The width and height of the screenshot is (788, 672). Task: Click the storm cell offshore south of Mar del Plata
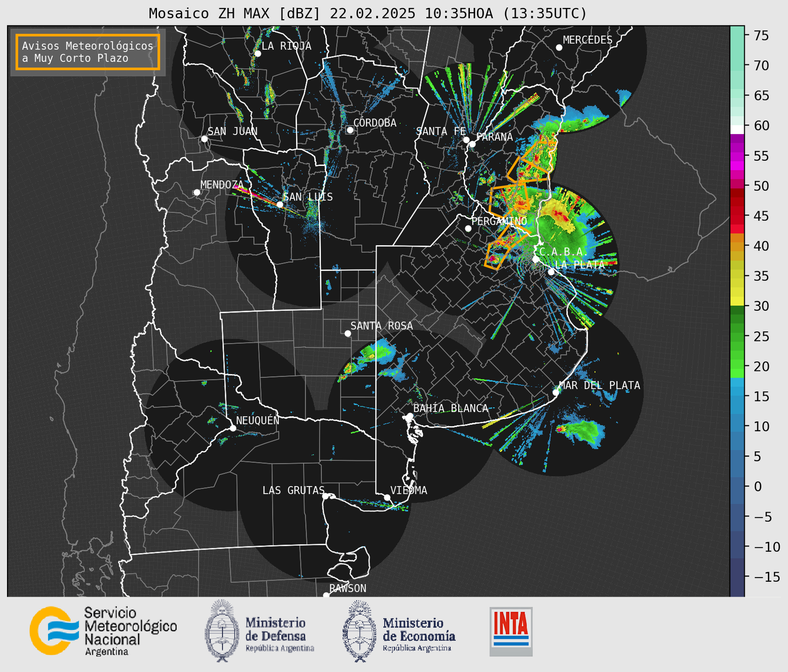[581, 432]
